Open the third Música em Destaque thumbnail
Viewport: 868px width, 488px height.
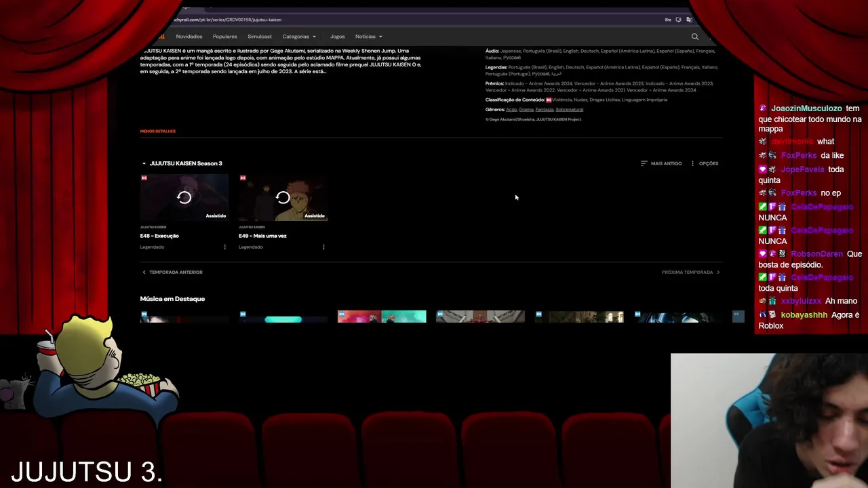(382, 317)
